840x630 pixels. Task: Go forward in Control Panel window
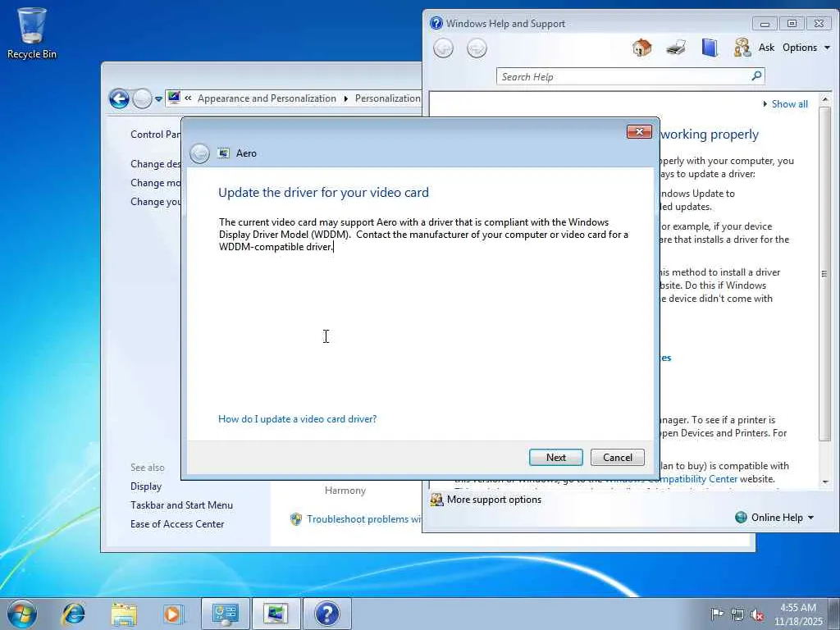pyautogui.click(x=142, y=98)
